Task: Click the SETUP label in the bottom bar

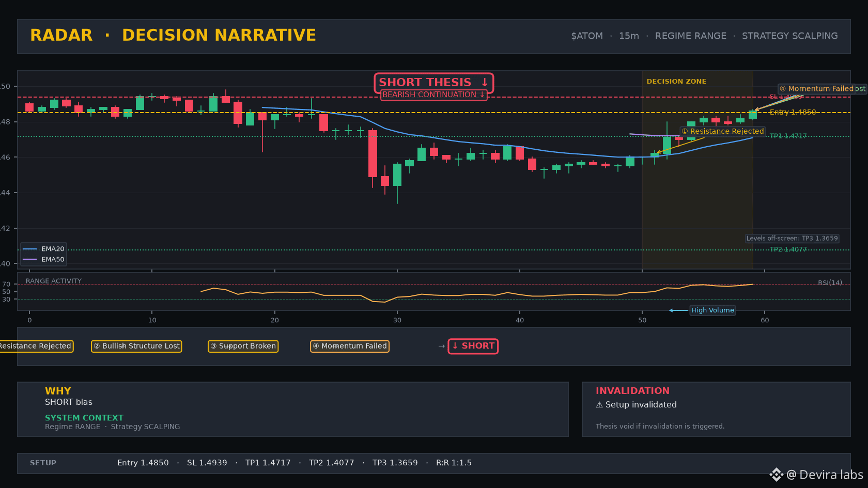Action: (43, 463)
